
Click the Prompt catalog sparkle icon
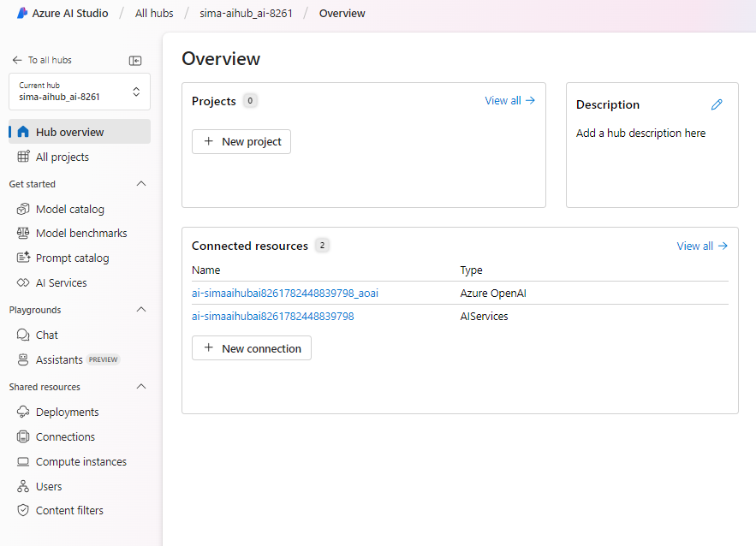23,258
